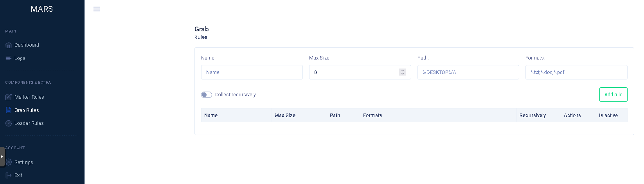The height and width of the screenshot is (184, 644).
Task: Select the Formats input box
Action: 576,72
